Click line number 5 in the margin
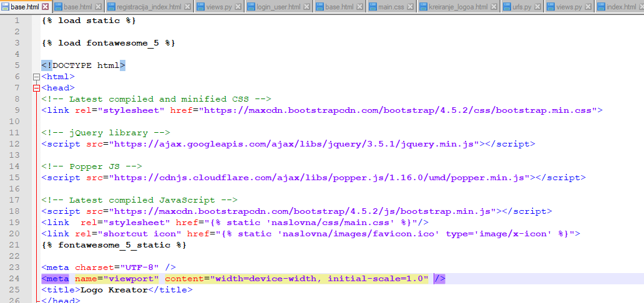The height and width of the screenshot is (303, 644). [16, 65]
